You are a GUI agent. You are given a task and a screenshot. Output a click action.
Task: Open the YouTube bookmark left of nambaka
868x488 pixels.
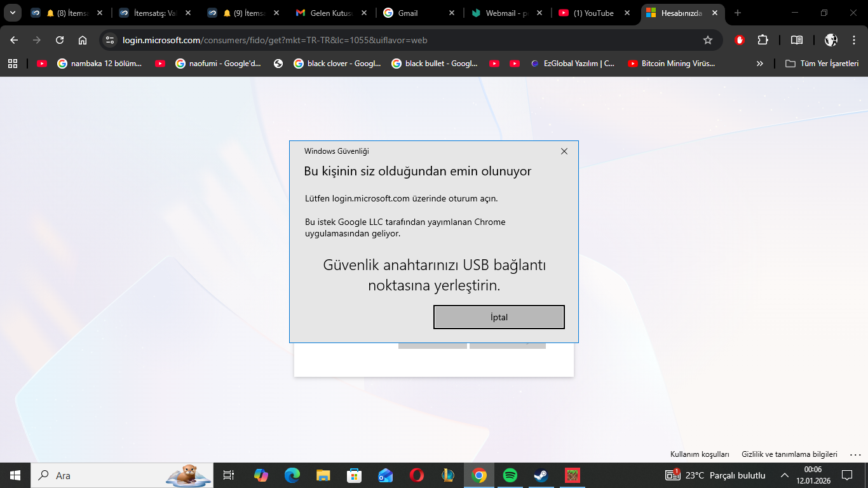pyautogui.click(x=42, y=64)
